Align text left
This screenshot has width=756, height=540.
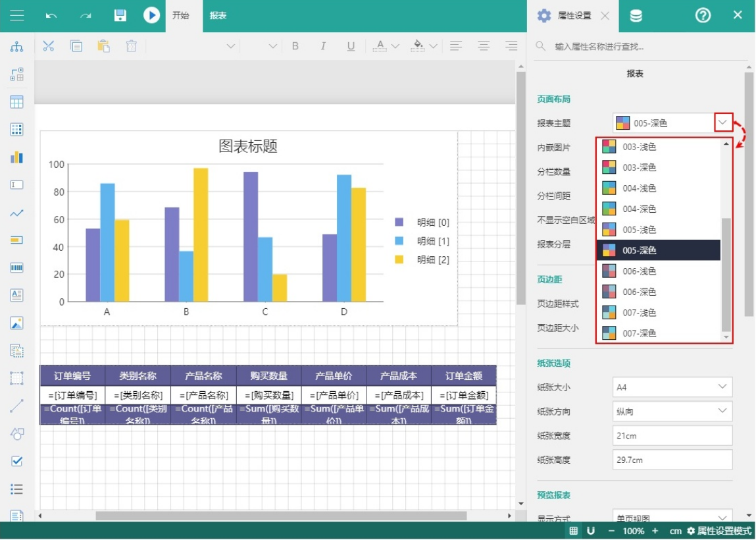tap(455, 46)
